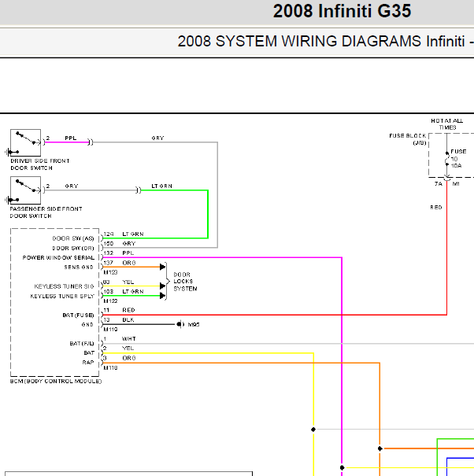This screenshot has width=474, height=476.
Task: Click pin number '132' on BCM
Action: (109, 253)
